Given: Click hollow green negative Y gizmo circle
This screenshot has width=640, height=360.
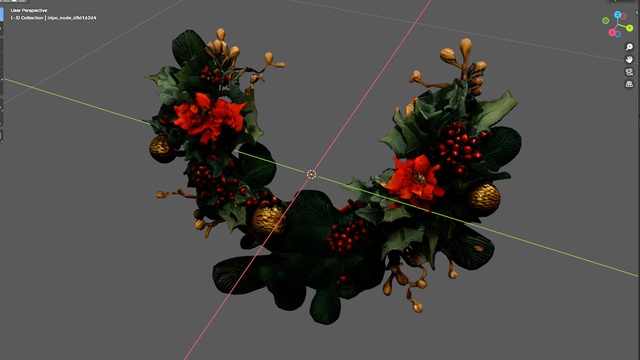Looking at the screenshot, I should pyautogui.click(x=606, y=20).
